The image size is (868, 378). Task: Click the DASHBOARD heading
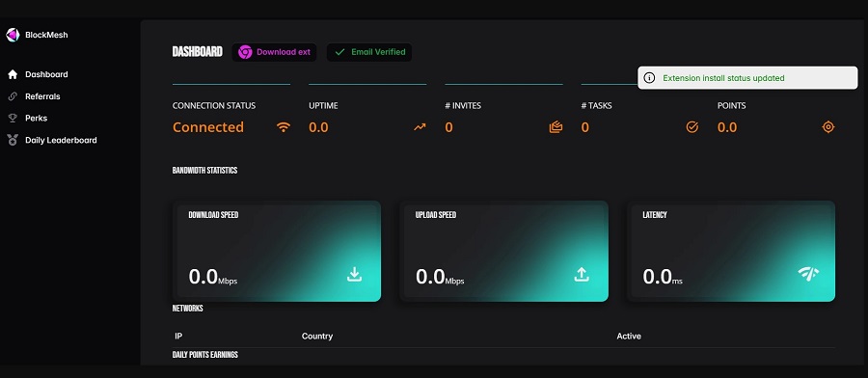197,52
